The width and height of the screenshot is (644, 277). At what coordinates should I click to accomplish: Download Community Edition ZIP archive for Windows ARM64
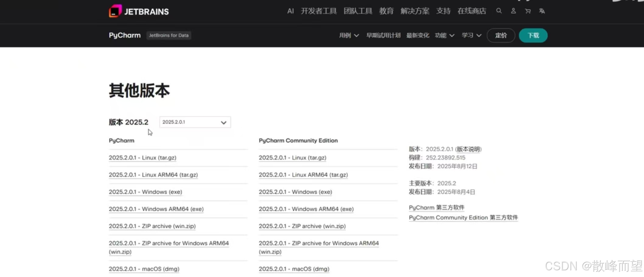(319, 247)
